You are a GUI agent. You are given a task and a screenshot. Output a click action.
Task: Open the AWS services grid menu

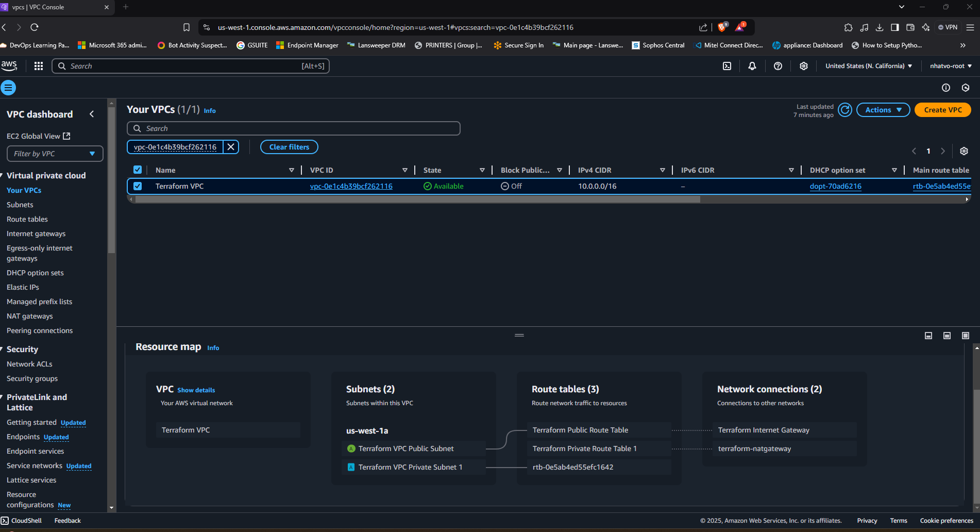(39, 66)
